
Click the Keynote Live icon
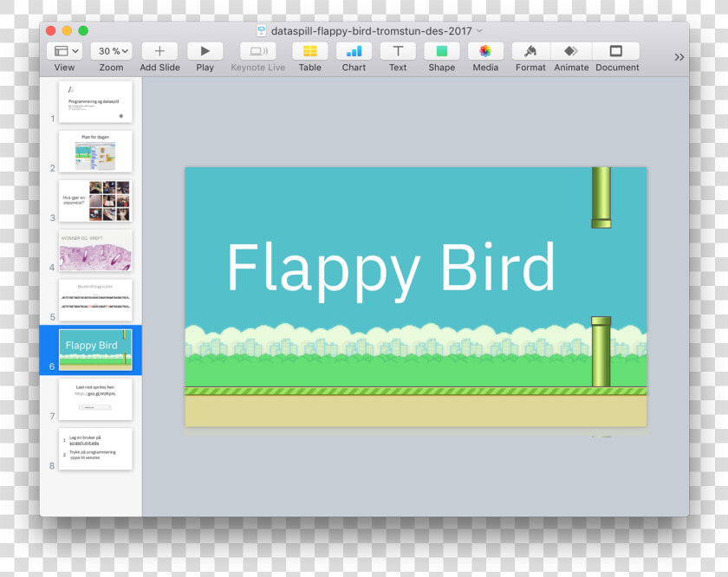[x=257, y=50]
